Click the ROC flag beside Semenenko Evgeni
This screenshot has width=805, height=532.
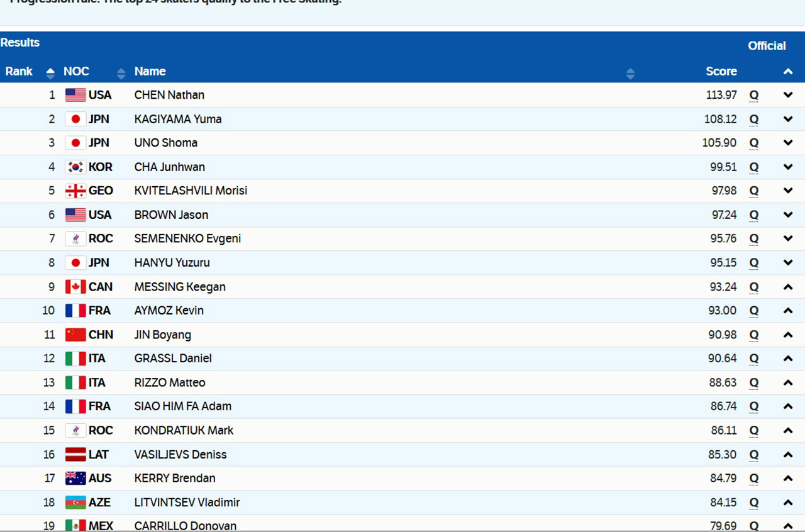[75, 239]
